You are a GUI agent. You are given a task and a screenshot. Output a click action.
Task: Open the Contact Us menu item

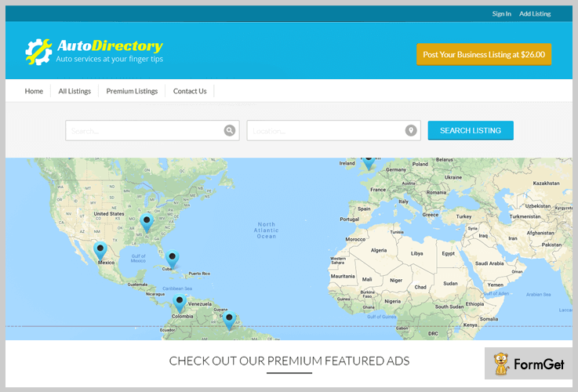(x=190, y=91)
